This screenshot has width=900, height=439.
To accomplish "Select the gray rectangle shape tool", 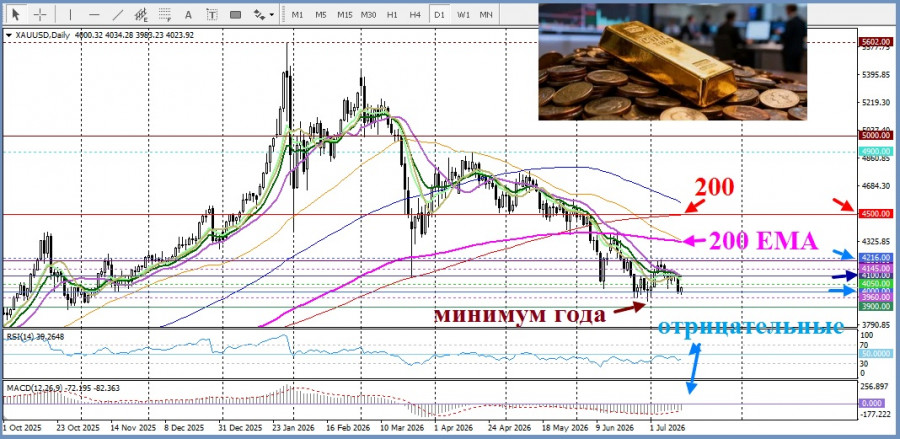I will point(235,14).
